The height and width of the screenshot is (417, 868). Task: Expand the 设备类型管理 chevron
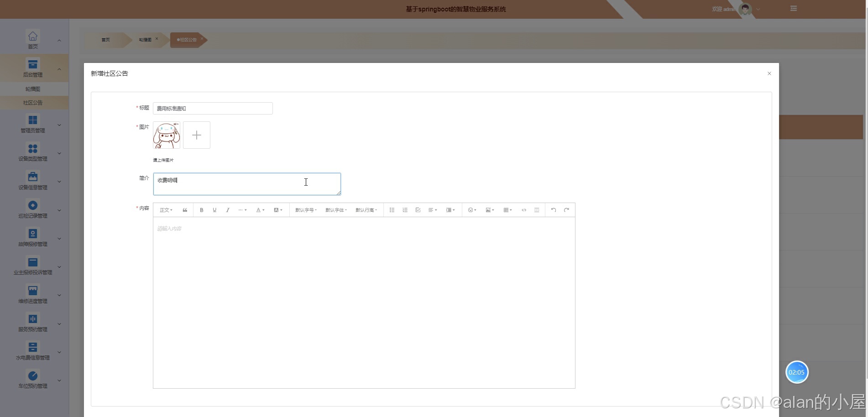[x=59, y=153]
